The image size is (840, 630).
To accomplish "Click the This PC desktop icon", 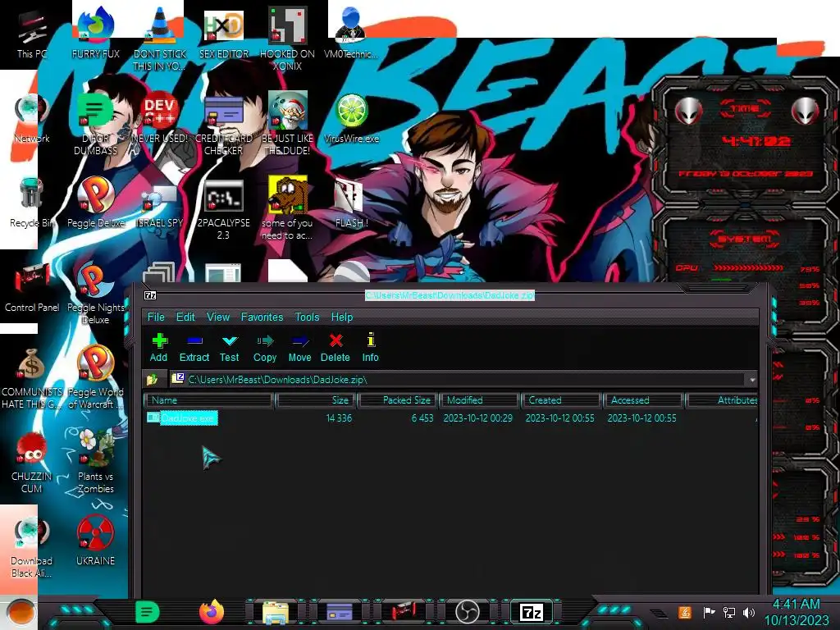I will [x=32, y=34].
